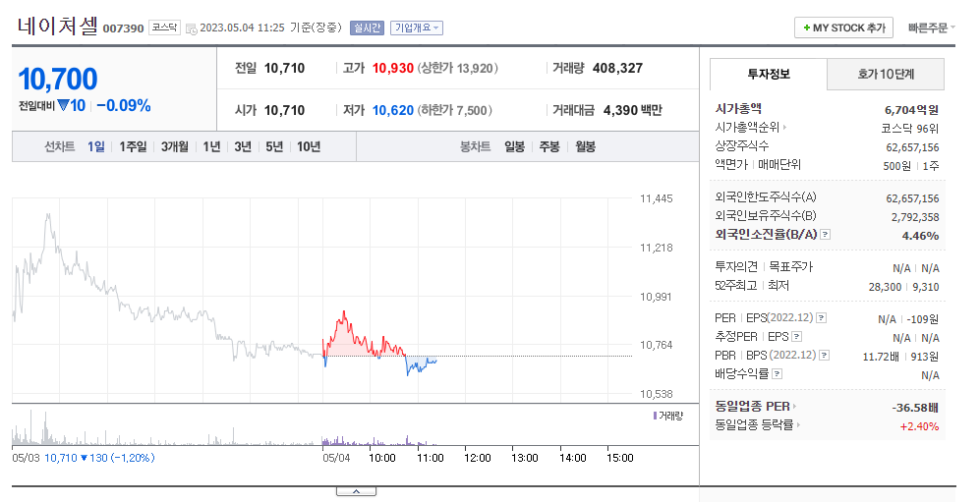Open the 기업개요 dropdown
980x502 pixels.
click(416, 28)
